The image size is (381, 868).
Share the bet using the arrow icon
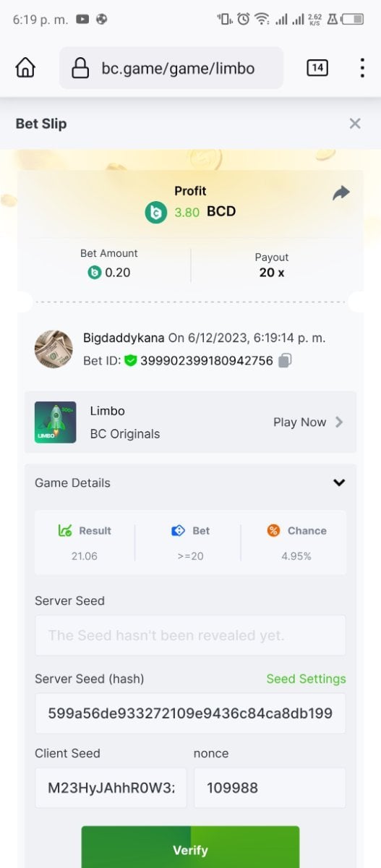tap(341, 193)
